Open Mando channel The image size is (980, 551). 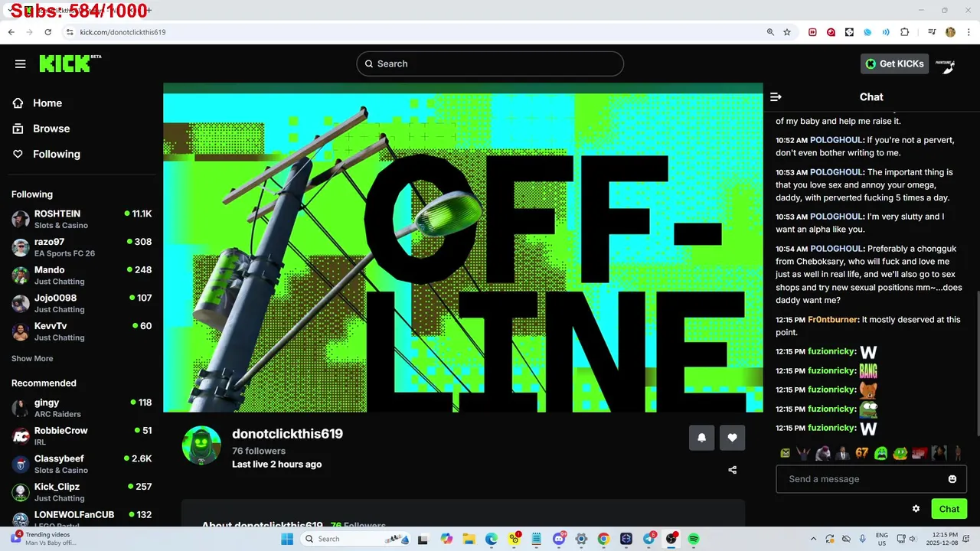[x=81, y=275]
